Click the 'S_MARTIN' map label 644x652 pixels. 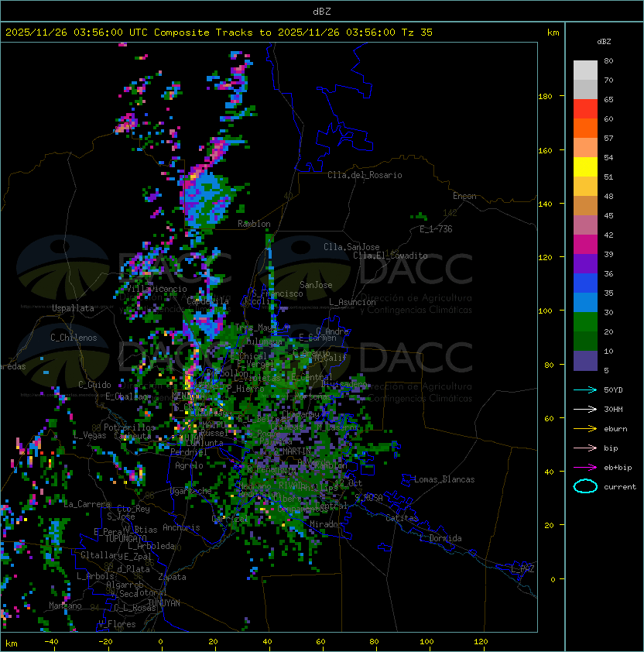point(293,451)
